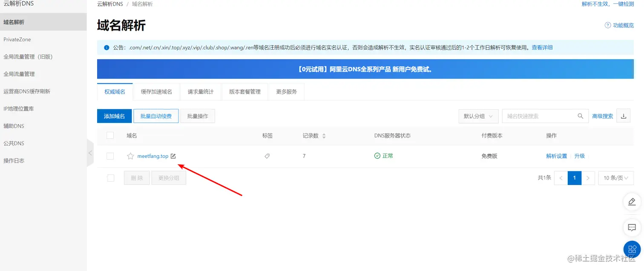Switch to the 版本套餐管理 tab
The image size is (644, 271).
pos(245,92)
